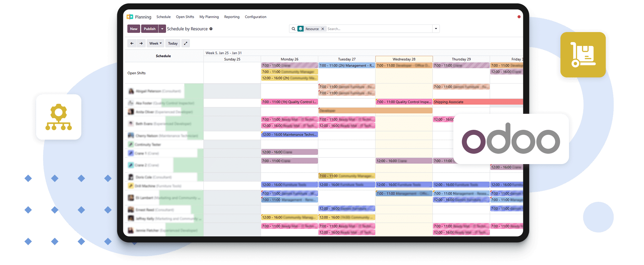Click the Continuity Tester tool icon
This screenshot has width=644, height=265.
(131, 144)
